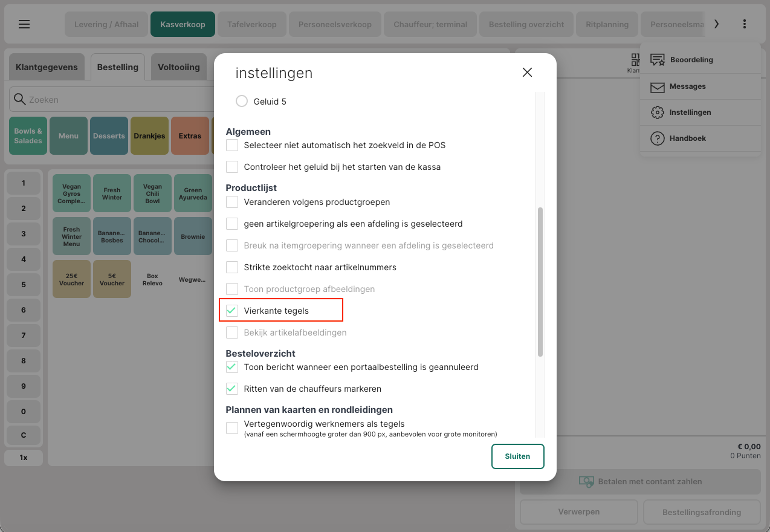This screenshot has height=532, width=770.
Task: Click the Instellingen gear icon
Action: coord(658,112)
